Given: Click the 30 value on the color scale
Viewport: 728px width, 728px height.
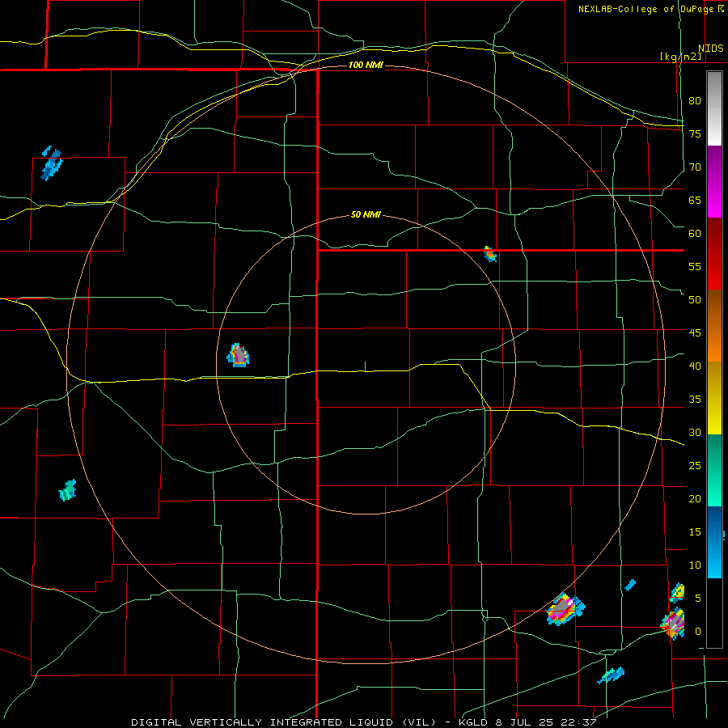Looking at the screenshot, I should [x=695, y=433].
